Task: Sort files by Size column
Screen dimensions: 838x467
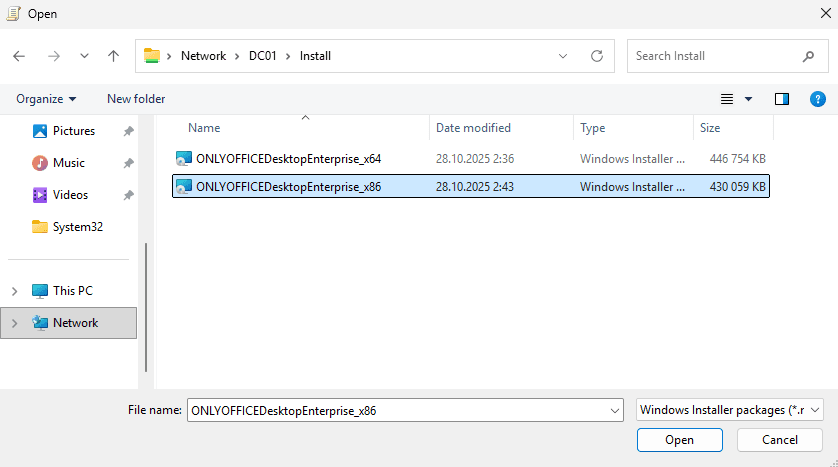Action: (x=710, y=128)
